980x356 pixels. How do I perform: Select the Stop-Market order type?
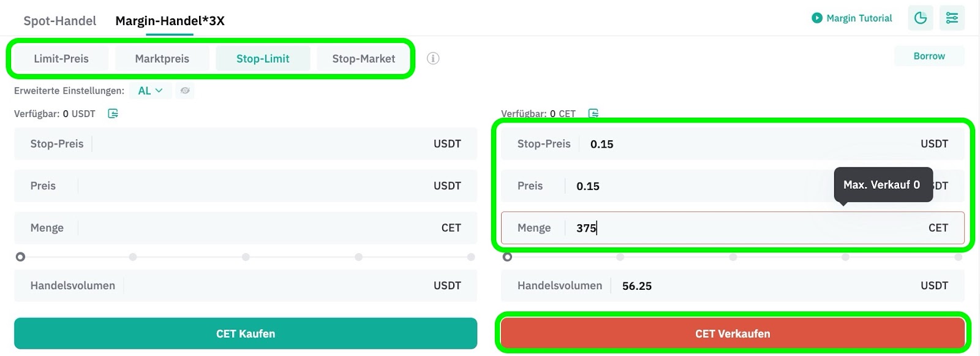click(363, 59)
